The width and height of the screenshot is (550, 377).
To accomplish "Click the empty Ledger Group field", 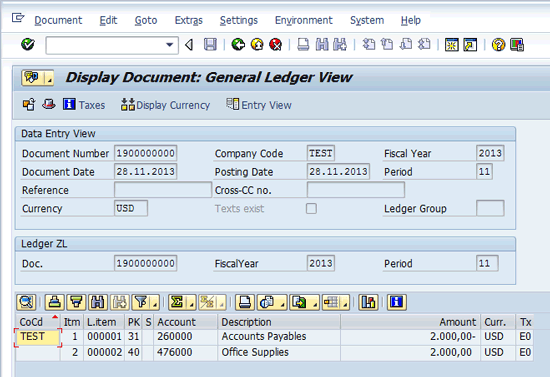I will pos(490,208).
